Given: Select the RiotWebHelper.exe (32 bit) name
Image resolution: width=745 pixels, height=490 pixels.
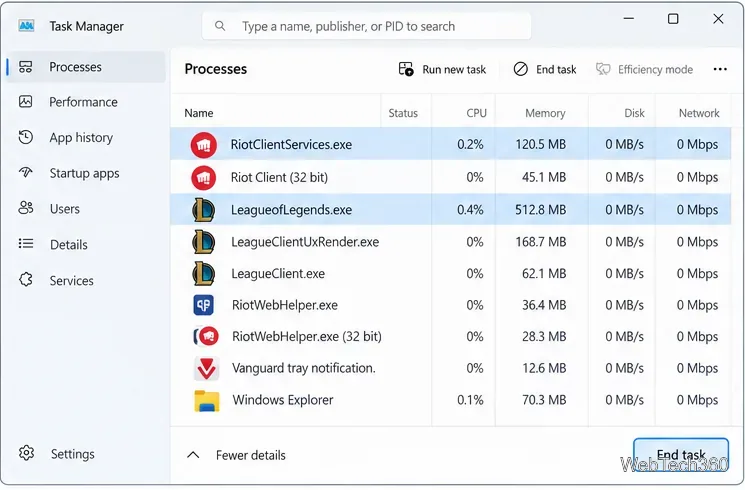Looking at the screenshot, I should 307,336.
